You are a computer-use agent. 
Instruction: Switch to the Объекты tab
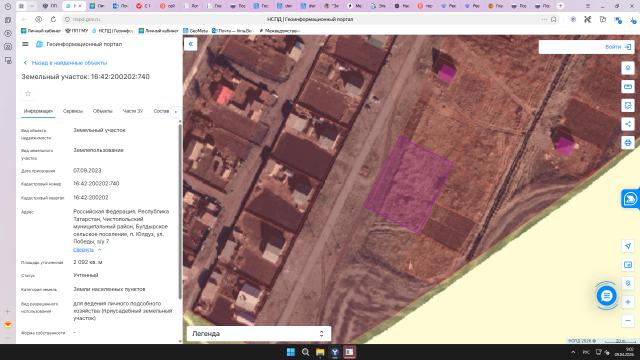click(102, 111)
